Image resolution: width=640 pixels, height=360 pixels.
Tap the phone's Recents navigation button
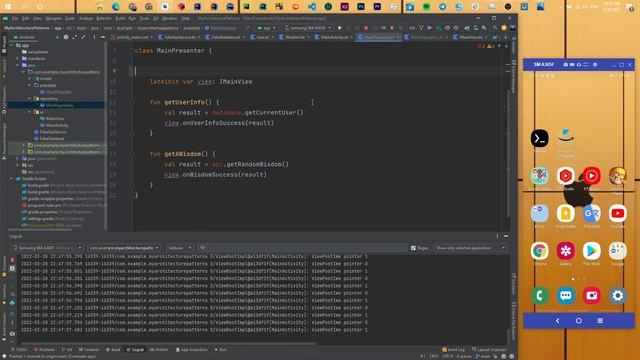coord(600,321)
